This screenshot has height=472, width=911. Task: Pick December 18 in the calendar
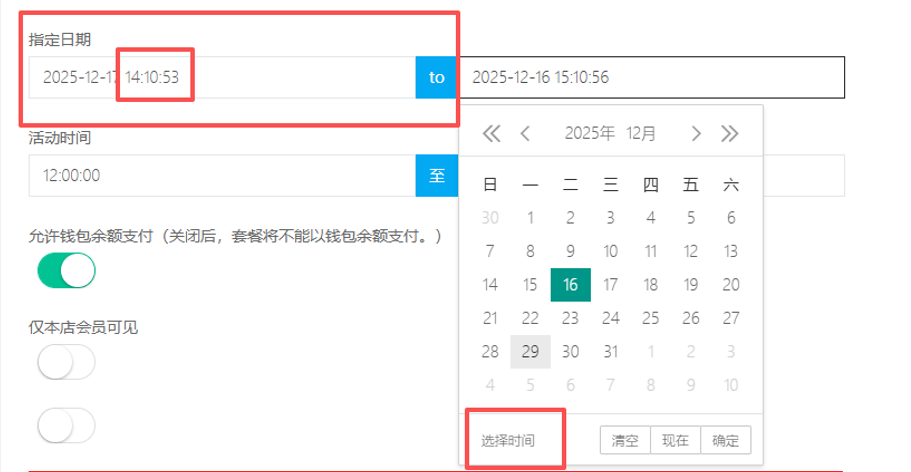pos(651,285)
